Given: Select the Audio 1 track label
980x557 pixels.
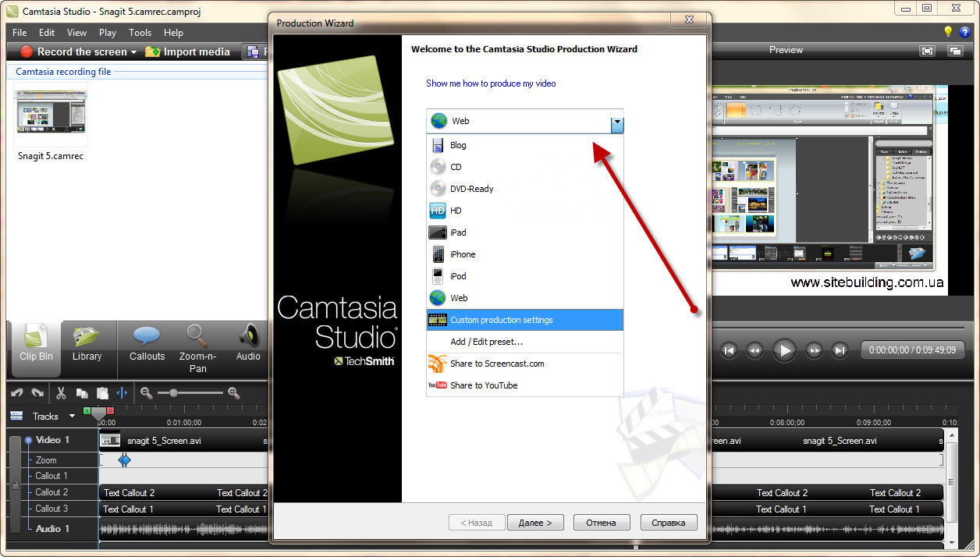Looking at the screenshot, I should point(52,528).
